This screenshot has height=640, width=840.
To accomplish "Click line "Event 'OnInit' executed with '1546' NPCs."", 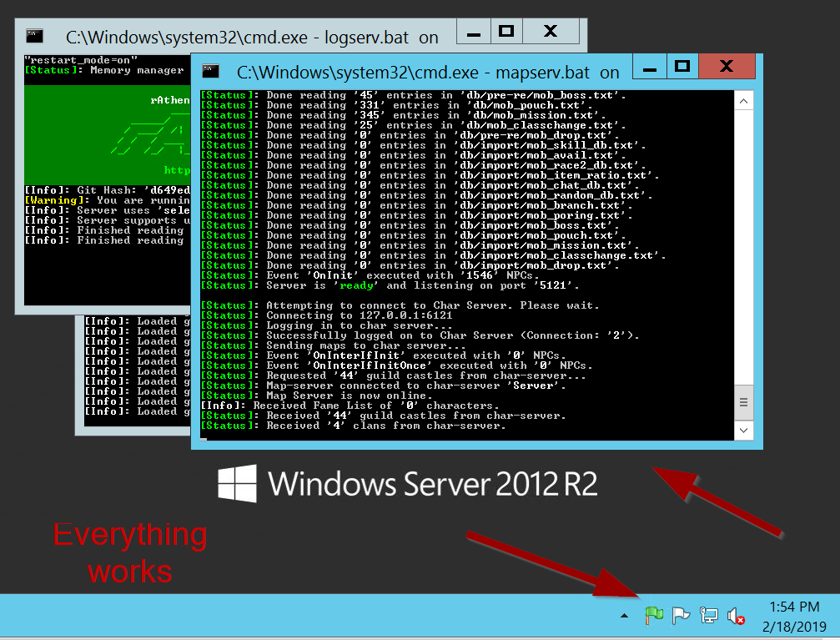I will tap(370, 275).
